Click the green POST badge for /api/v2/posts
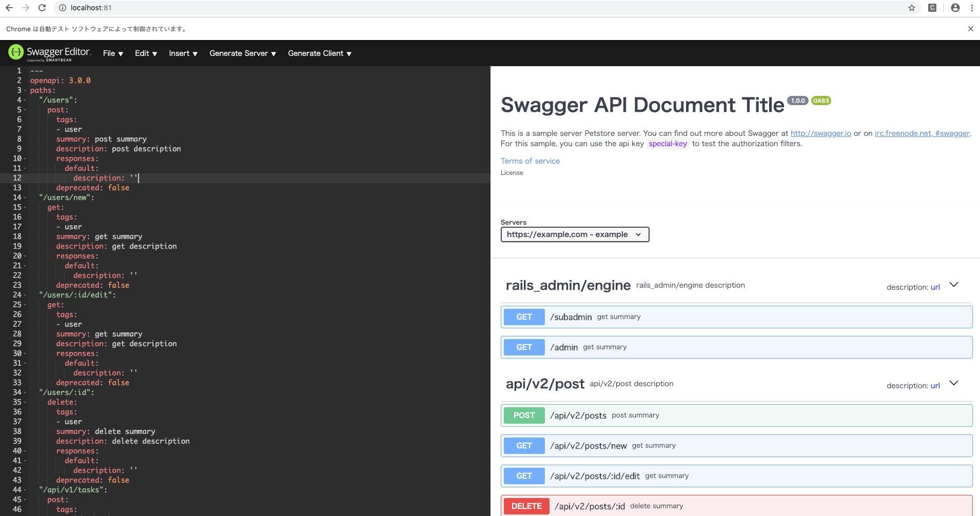 pyautogui.click(x=523, y=415)
